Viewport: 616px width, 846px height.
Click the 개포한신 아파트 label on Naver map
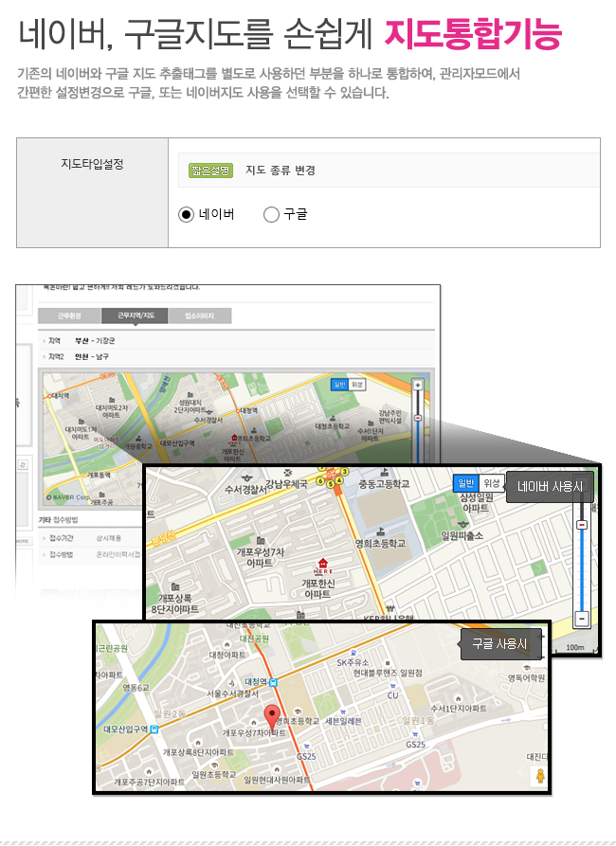coord(318,588)
